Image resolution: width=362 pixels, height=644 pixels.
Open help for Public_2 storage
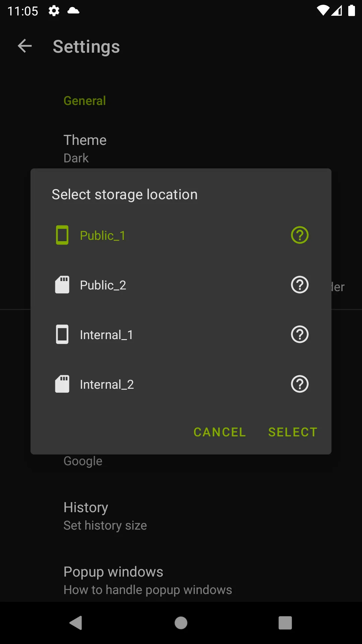pos(300,285)
